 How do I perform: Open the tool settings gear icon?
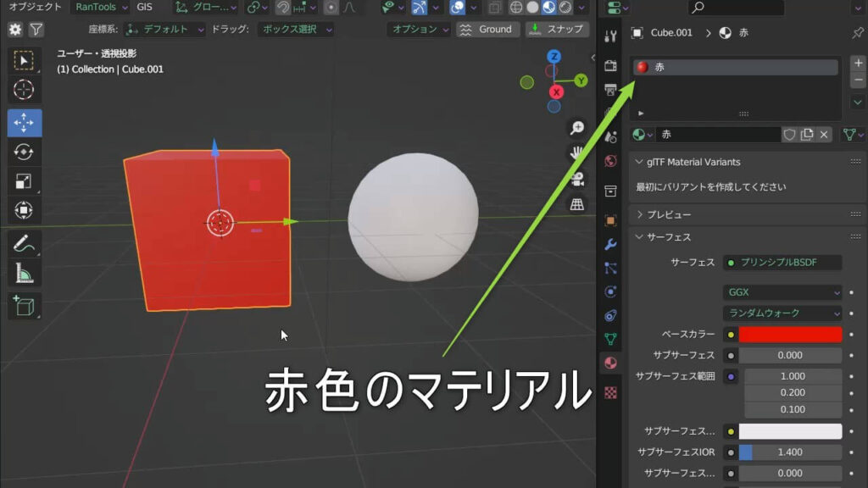(15, 30)
